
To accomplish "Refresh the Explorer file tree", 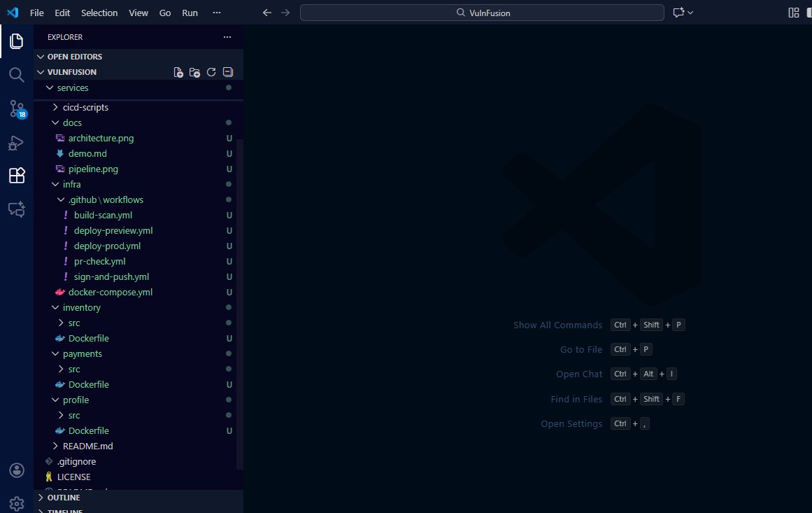I will pyautogui.click(x=211, y=72).
